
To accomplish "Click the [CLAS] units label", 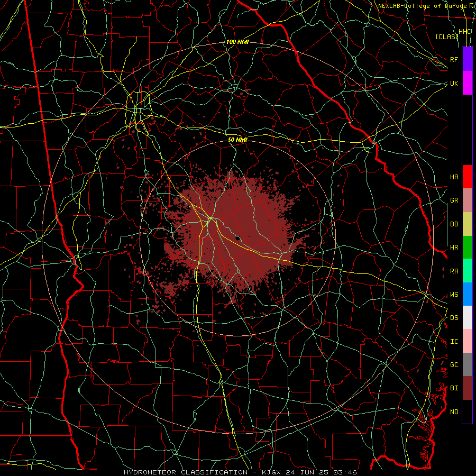I will click(x=447, y=36).
